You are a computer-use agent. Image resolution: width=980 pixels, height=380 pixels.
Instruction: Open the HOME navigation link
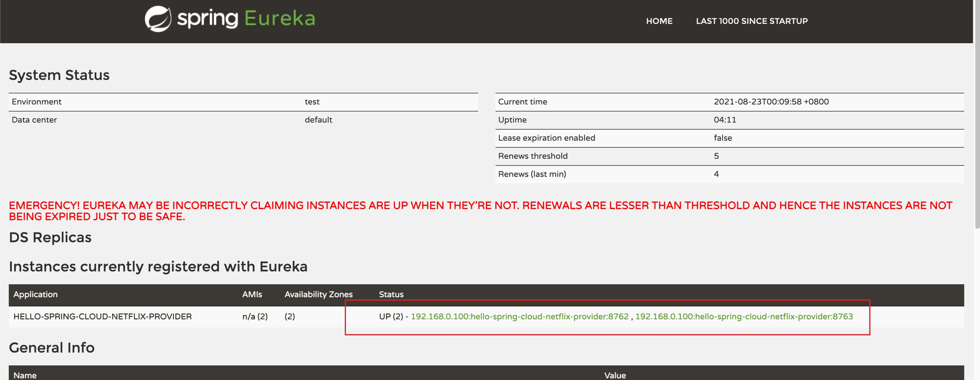[659, 21]
